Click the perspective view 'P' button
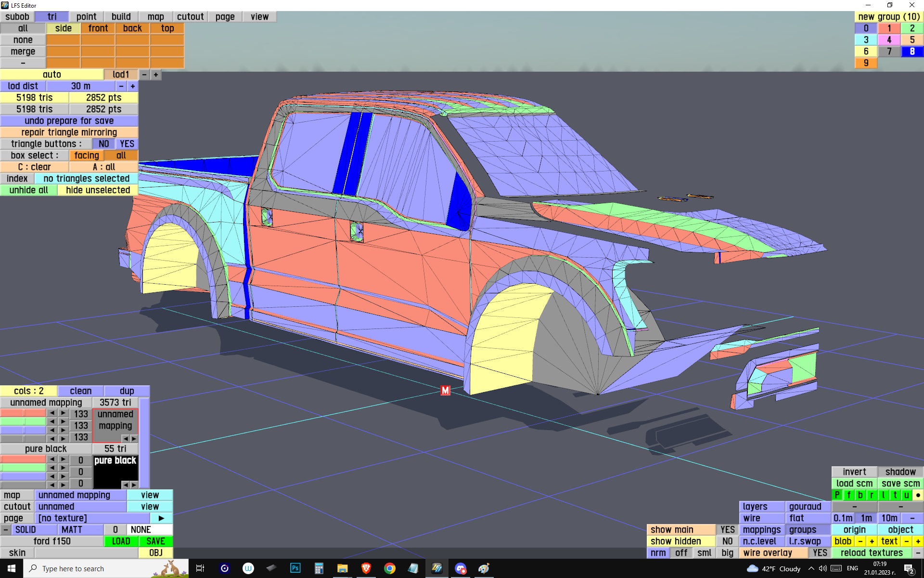Image resolution: width=924 pixels, height=578 pixels. point(837,495)
